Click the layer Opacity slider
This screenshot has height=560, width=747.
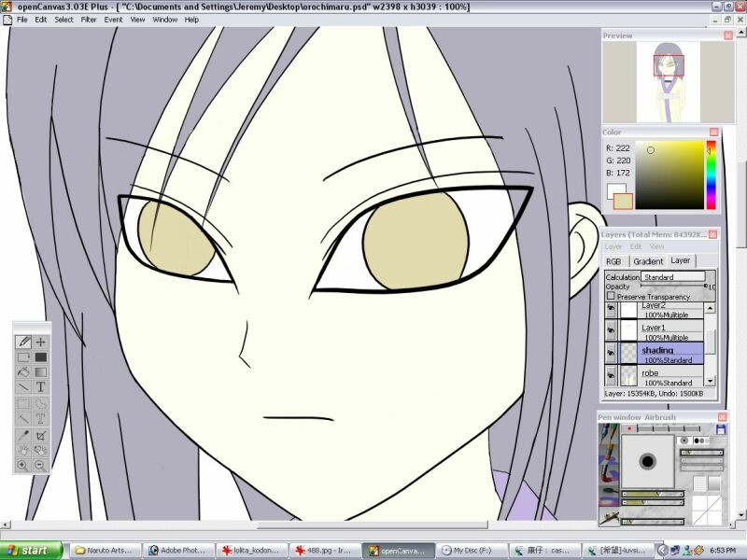[673, 286]
